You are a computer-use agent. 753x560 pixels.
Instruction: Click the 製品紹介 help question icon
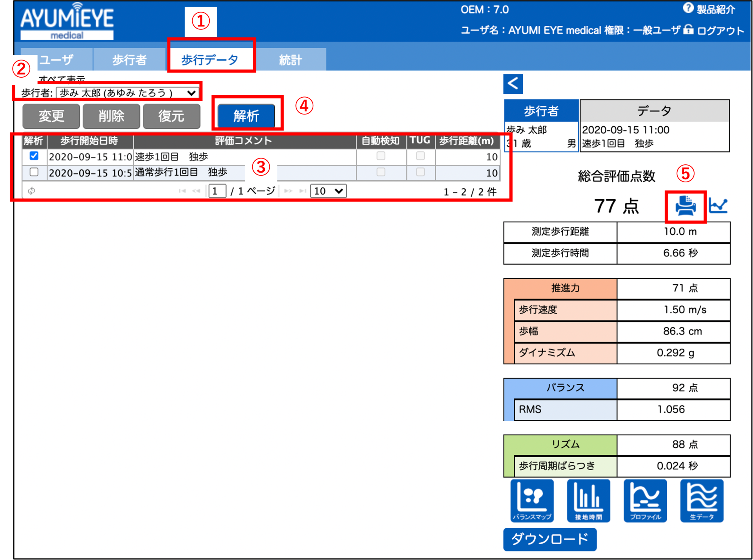pos(688,8)
